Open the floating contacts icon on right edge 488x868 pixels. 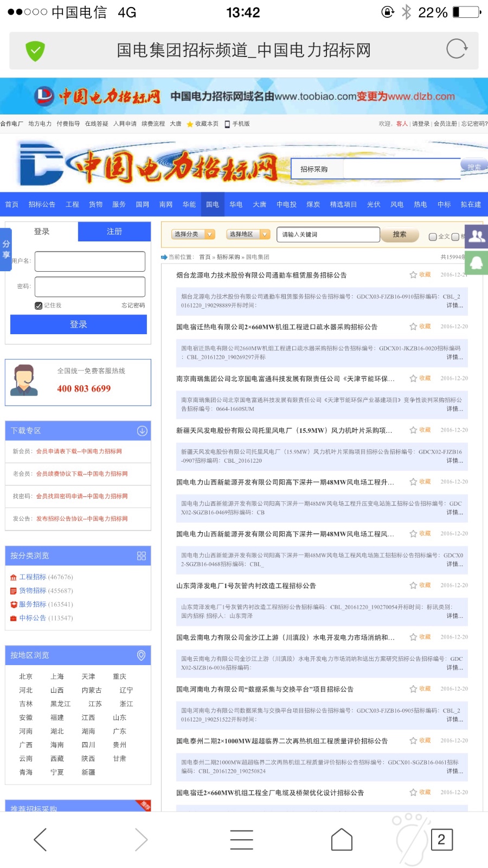tap(477, 237)
